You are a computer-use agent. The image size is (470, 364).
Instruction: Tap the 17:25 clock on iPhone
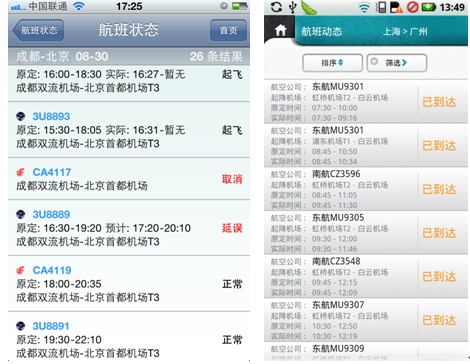129,6
